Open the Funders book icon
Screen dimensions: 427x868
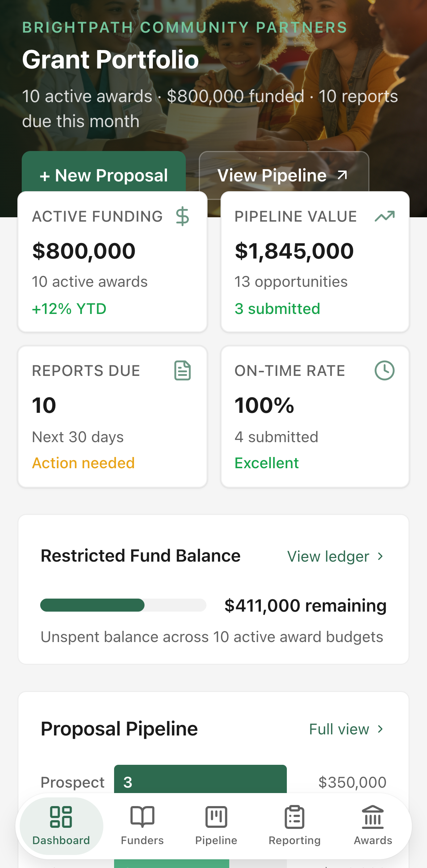coord(142,817)
